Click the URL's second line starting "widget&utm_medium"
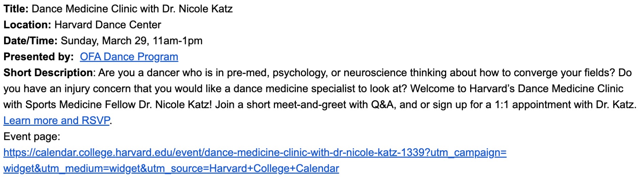 pyautogui.click(x=171, y=169)
